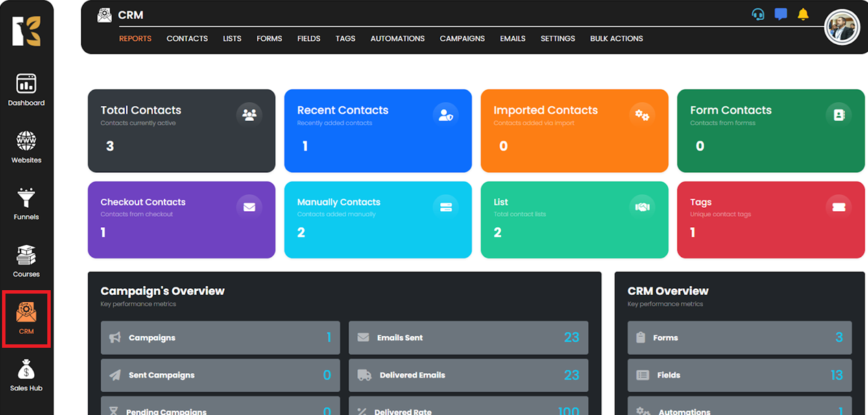Open Sales Hub from the sidebar

(x=26, y=375)
